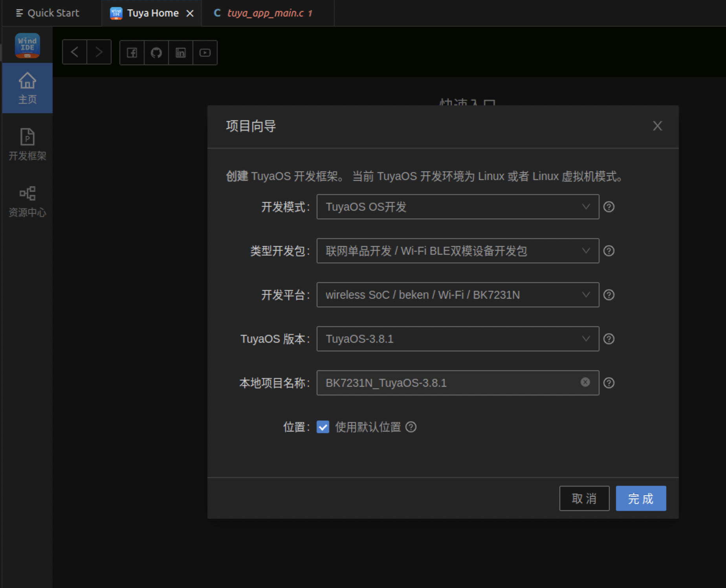
Task: Open the tuya_app_main.c editor tab
Action: 268,13
